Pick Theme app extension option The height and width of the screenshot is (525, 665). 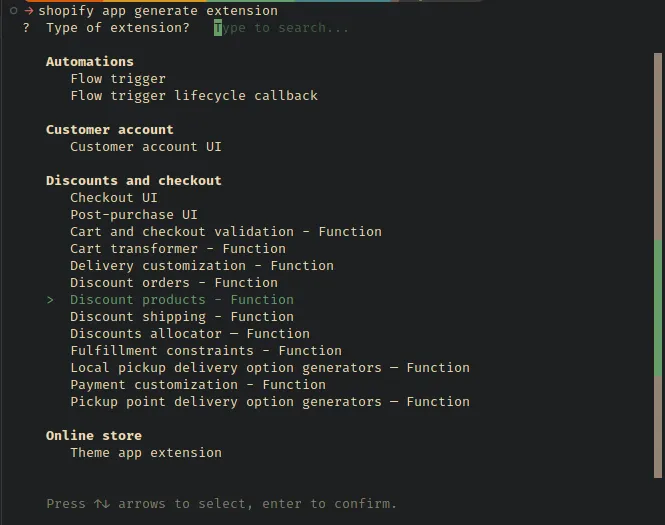pyautogui.click(x=146, y=452)
